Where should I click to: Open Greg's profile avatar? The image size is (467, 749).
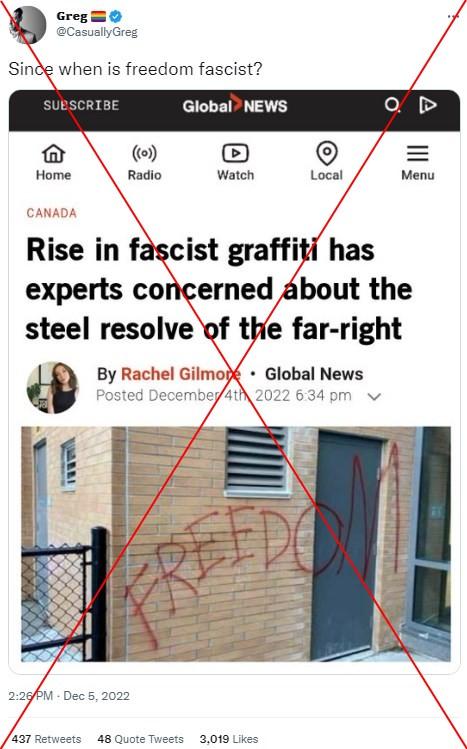pyautogui.click(x=27, y=25)
